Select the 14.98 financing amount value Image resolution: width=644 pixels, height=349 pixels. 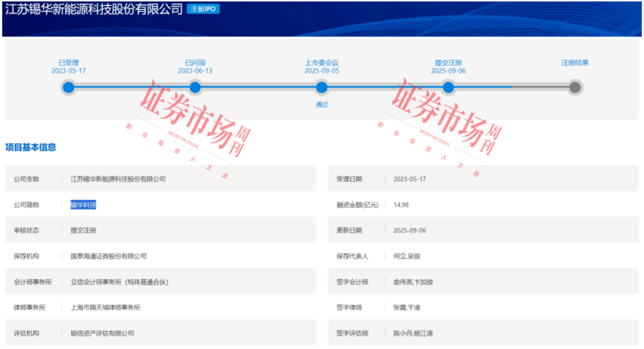click(x=401, y=205)
